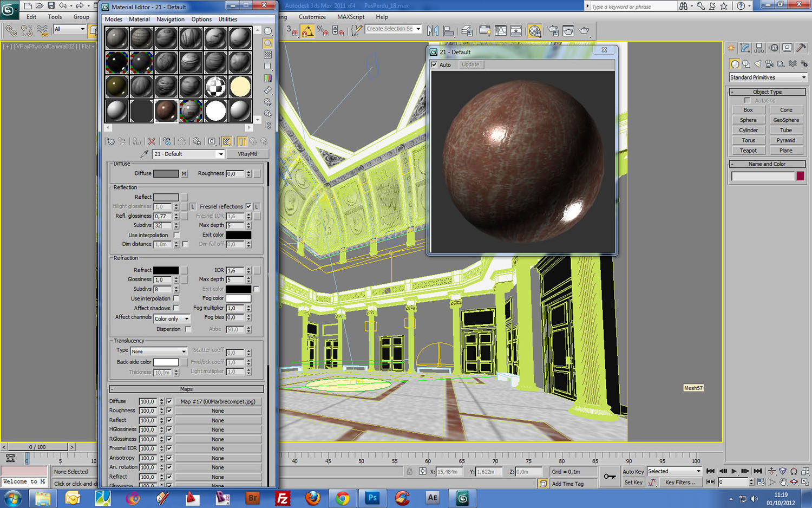The height and width of the screenshot is (508, 812).
Task: Pick material from object with eyedropper
Action: 144,154
